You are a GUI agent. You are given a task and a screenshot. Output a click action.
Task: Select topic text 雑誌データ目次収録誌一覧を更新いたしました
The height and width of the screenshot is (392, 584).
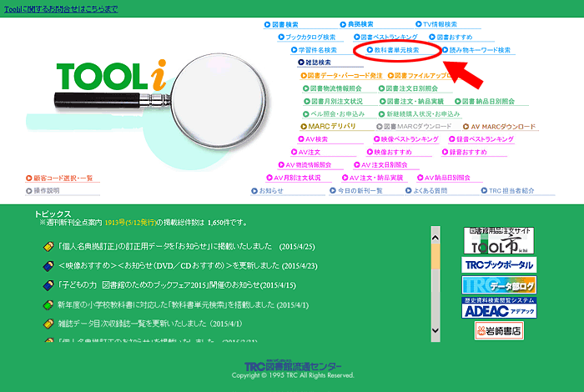pyautogui.click(x=132, y=324)
